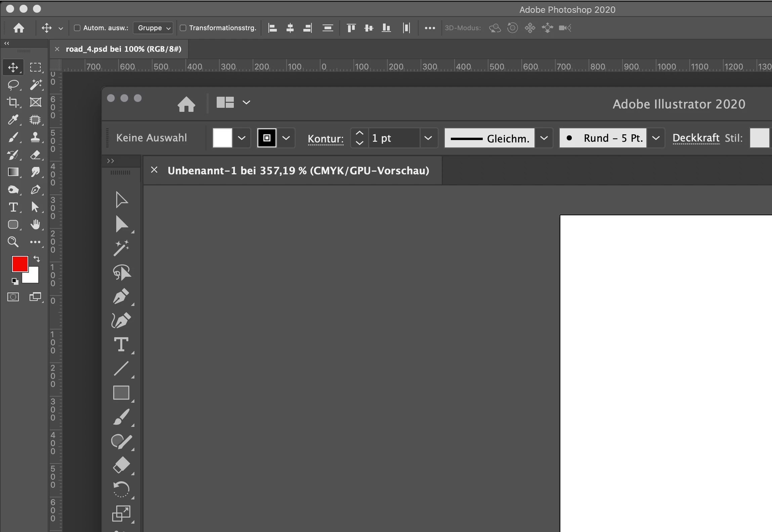The image size is (772, 532).
Task: Click the Kontur stroke panel link
Action: coord(326,139)
